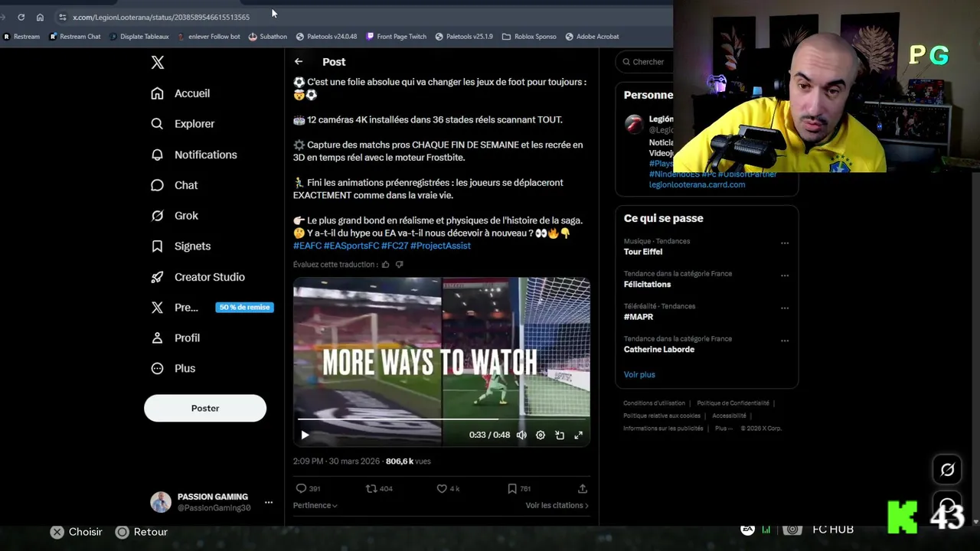
Task: Click repost icon with 404
Action: (379, 488)
